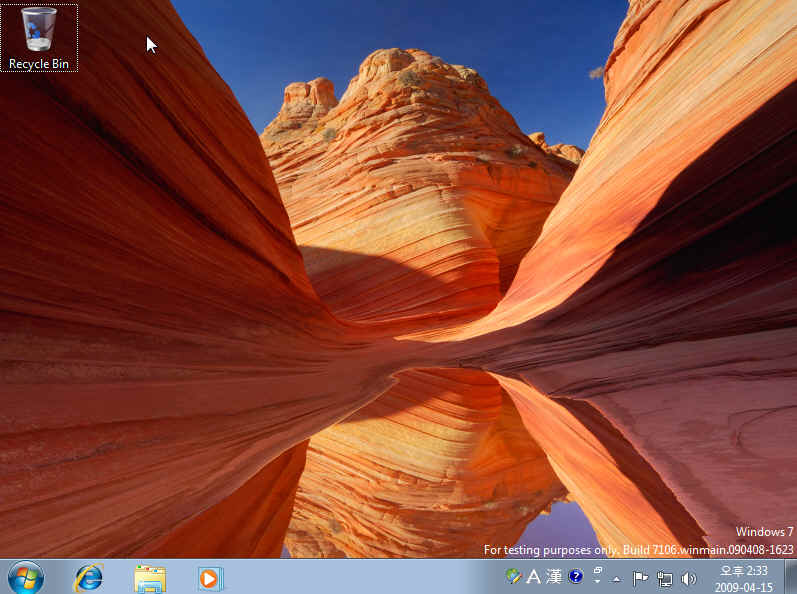Open the Action Center flag icon
This screenshot has height=594, width=797.
pos(640,578)
